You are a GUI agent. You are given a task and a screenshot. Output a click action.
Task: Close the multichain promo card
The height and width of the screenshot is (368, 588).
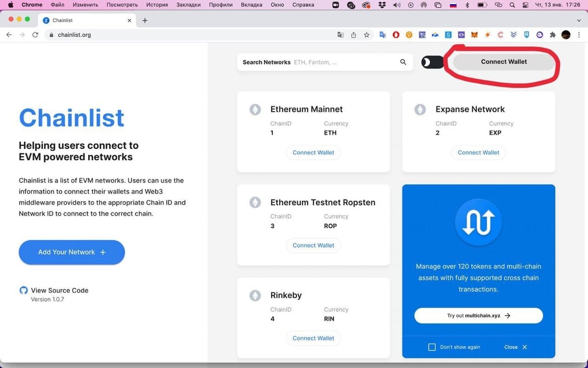pos(516,347)
